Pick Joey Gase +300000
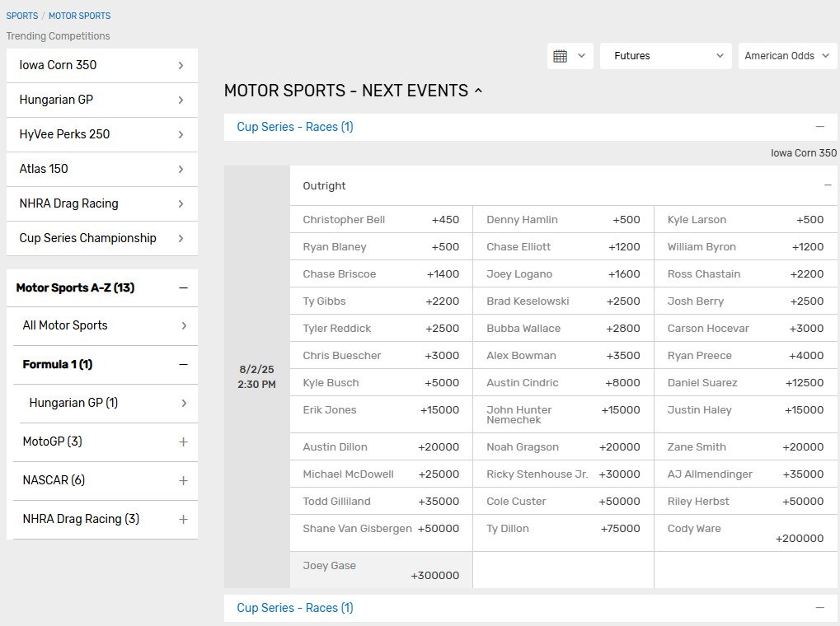 coord(381,570)
